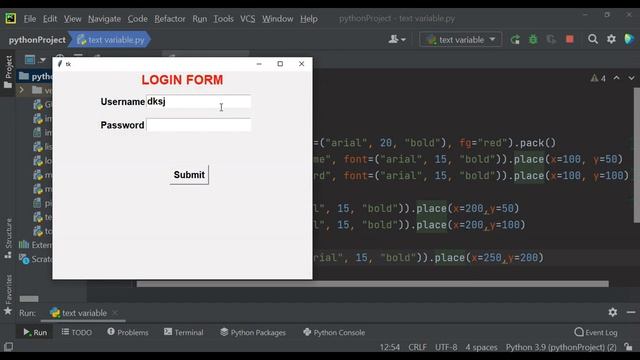Viewport: 640px width, 360px height.
Task: Close the text variable run tab
Action: [x=115, y=313]
